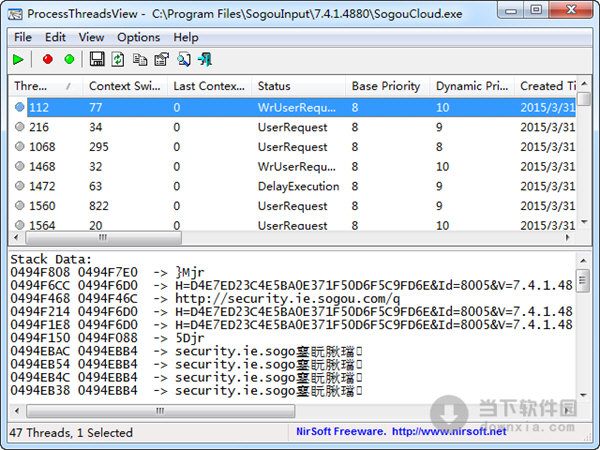Open the Help menu
The width and height of the screenshot is (600, 450).
(186, 38)
